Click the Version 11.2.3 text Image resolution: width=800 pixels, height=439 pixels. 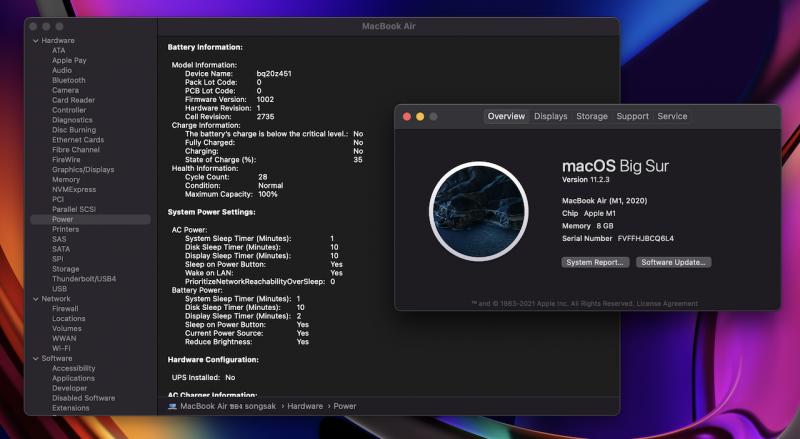[x=586, y=180]
